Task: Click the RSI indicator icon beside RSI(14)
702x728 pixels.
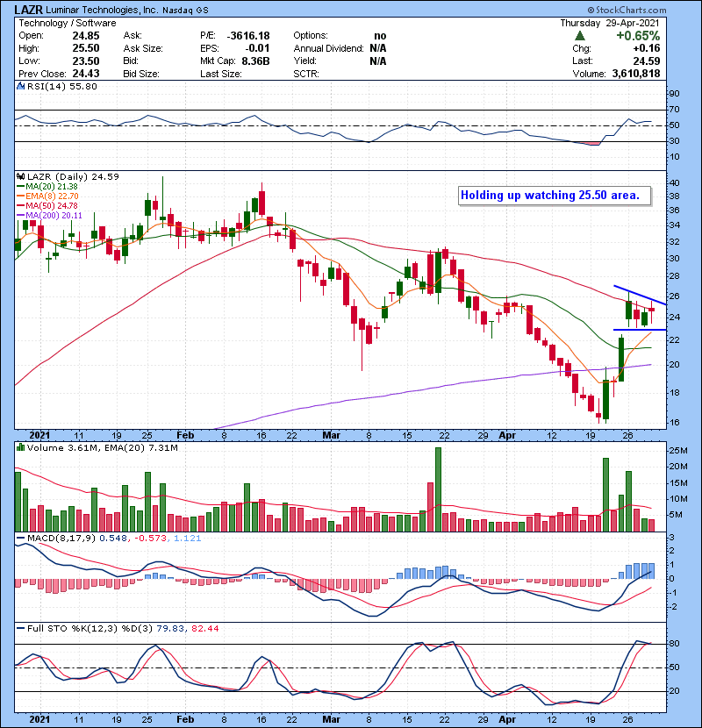Action: tap(20, 86)
